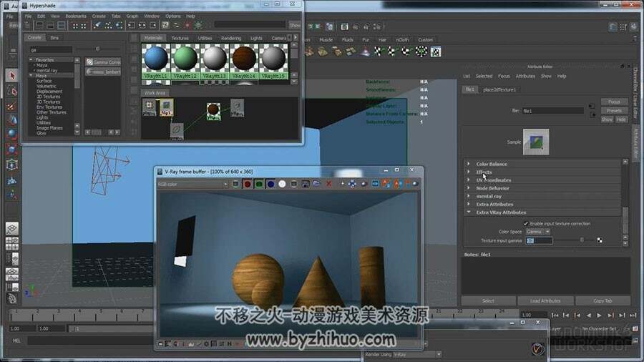Select the arrow Select tool
The height and width of the screenshot is (362, 644).
click(12, 76)
